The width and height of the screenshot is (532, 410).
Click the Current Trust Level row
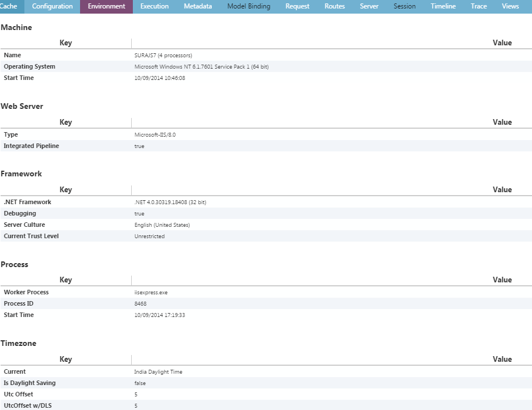266,236
